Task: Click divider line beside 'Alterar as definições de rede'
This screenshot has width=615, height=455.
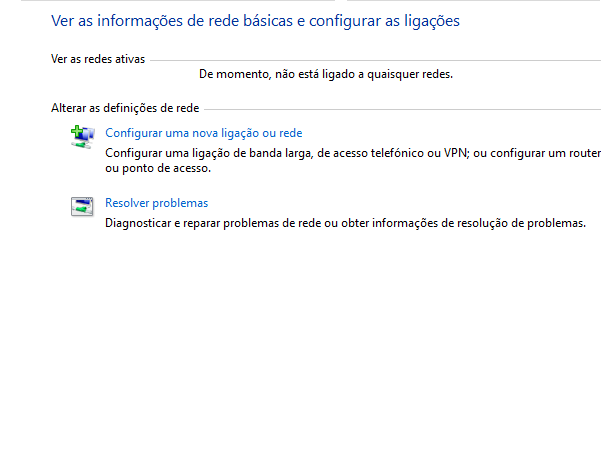Action: click(x=402, y=109)
